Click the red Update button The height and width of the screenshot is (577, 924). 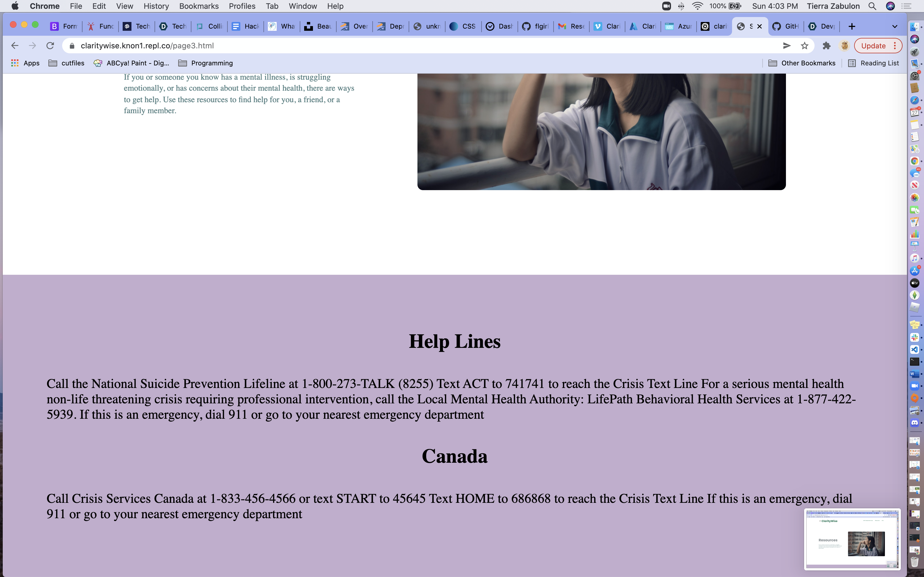point(873,46)
